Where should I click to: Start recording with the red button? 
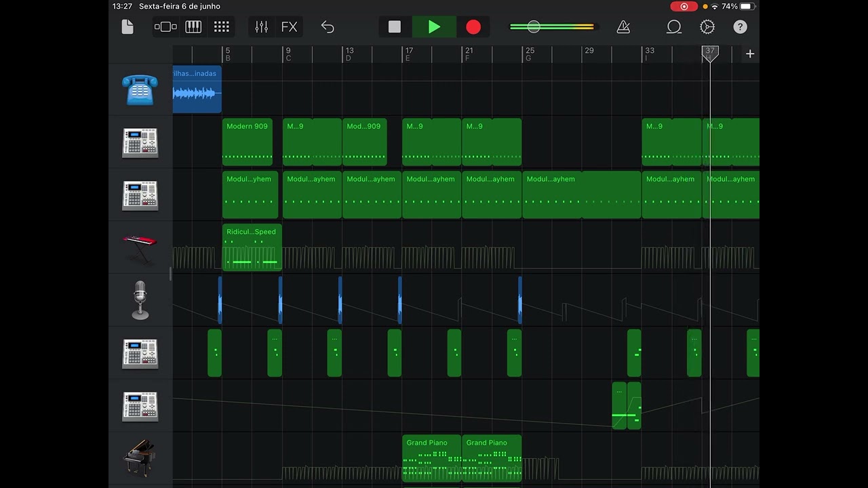click(x=473, y=27)
